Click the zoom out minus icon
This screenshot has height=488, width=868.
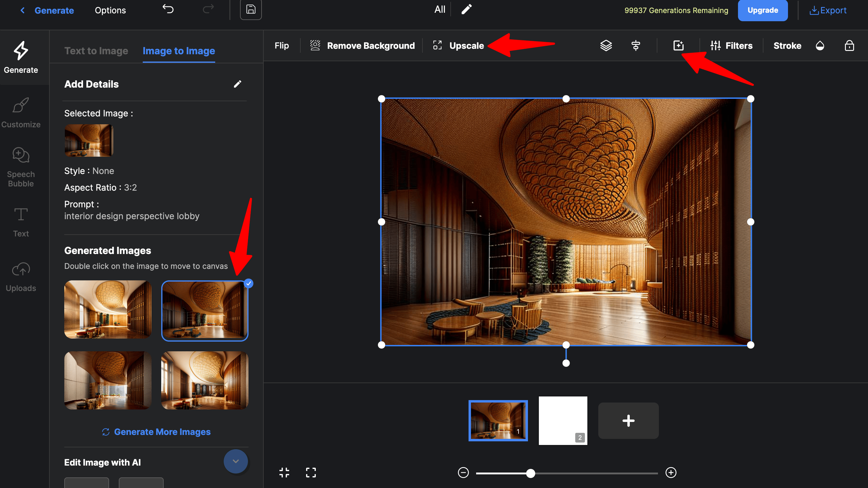(463, 473)
